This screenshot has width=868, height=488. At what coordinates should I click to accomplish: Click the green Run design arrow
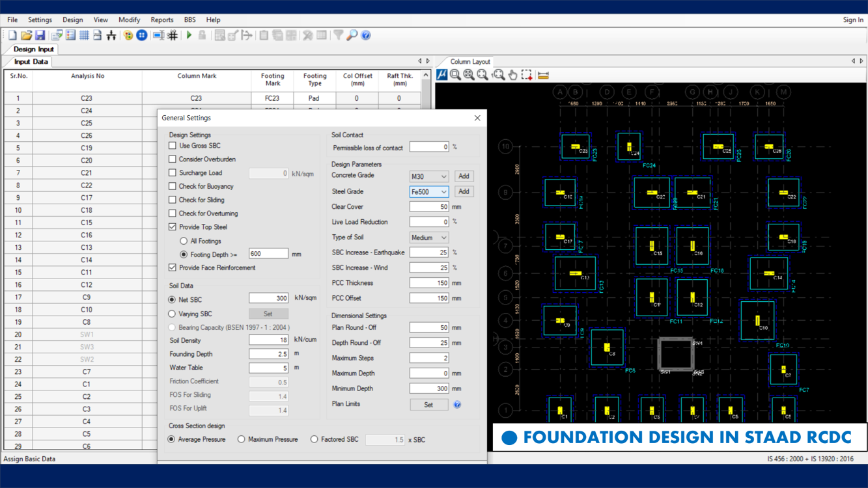coord(189,35)
